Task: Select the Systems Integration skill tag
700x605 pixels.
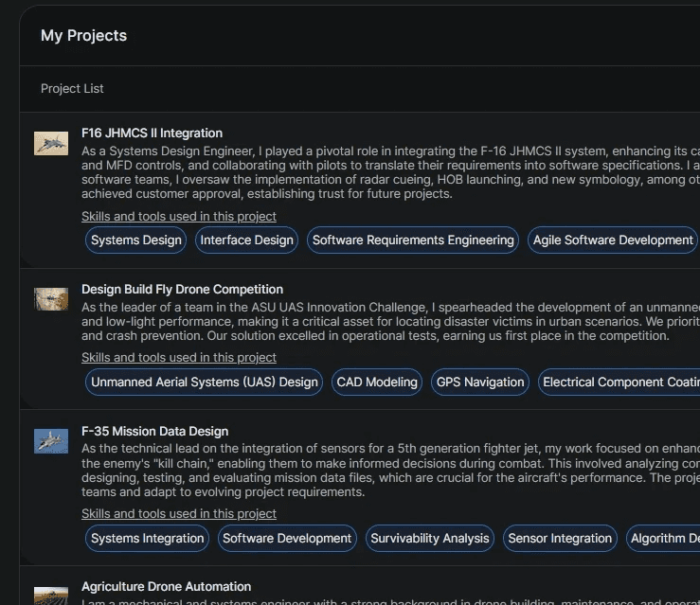Action: pyautogui.click(x=148, y=538)
